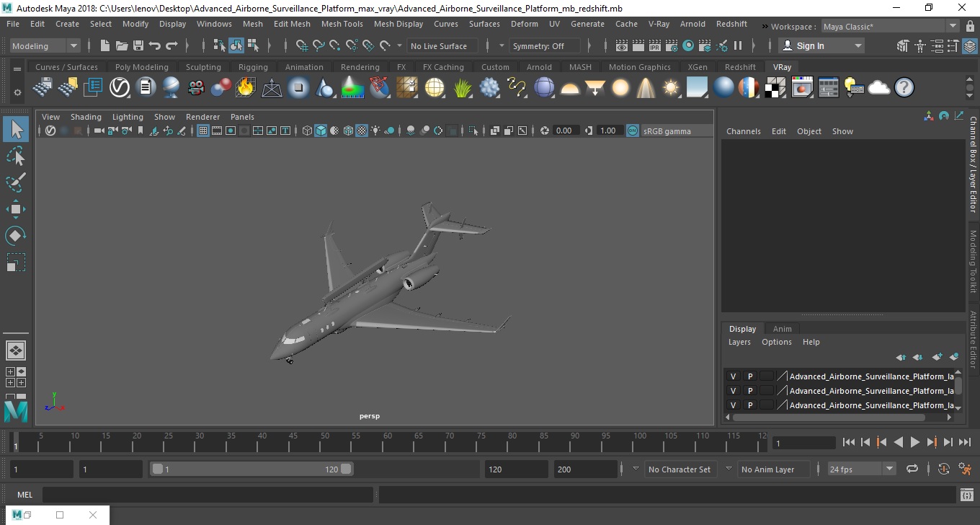This screenshot has width=980, height=525.
Task: Click the VRay frame buffer window icon
Action: [x=802, y=88]
